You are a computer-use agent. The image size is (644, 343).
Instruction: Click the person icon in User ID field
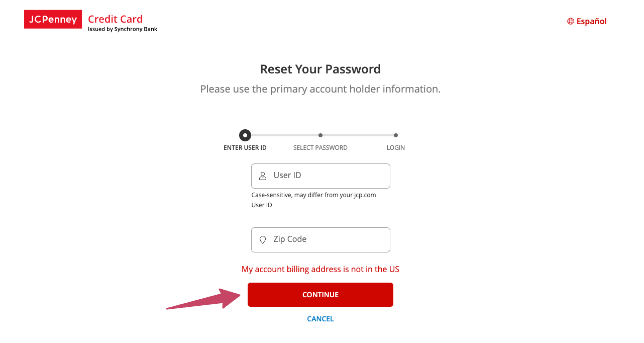pos(263,176)
